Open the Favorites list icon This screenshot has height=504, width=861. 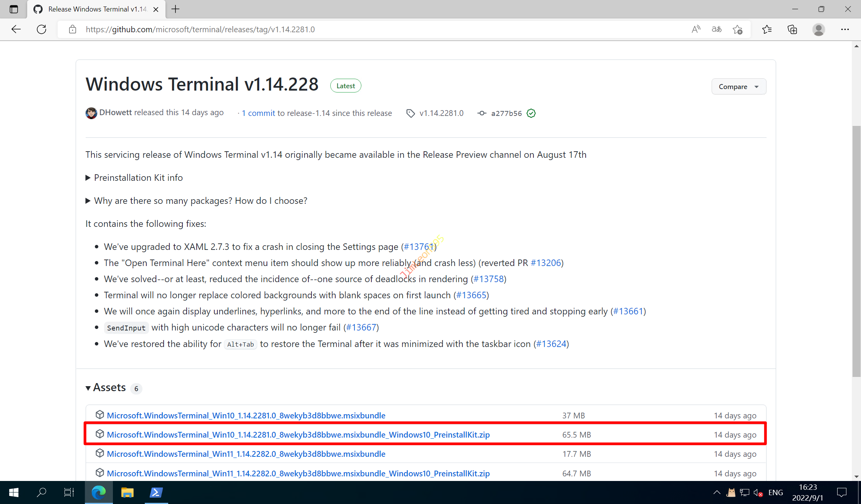click(x=767, y=29)
